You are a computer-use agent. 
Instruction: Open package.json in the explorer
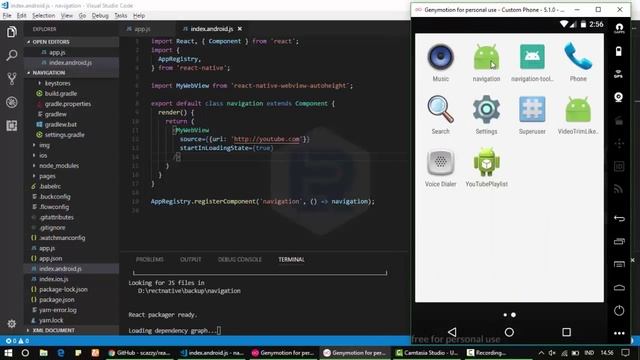(57, 300)
